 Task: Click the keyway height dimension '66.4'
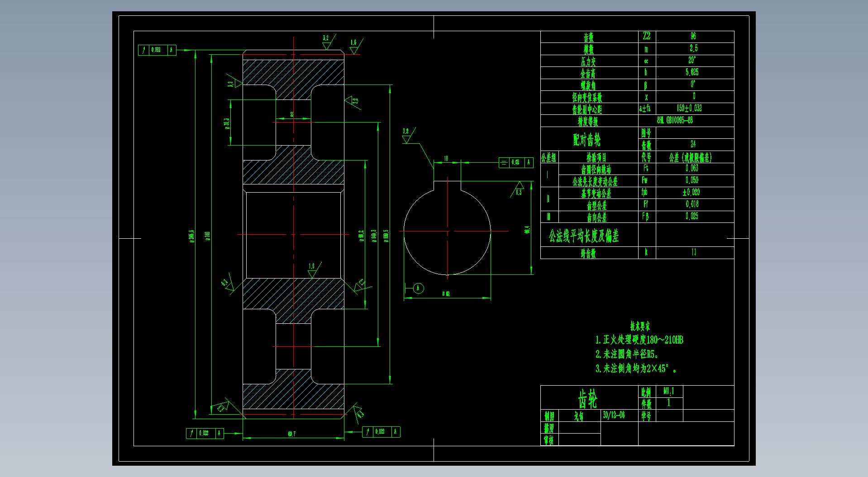527,230
